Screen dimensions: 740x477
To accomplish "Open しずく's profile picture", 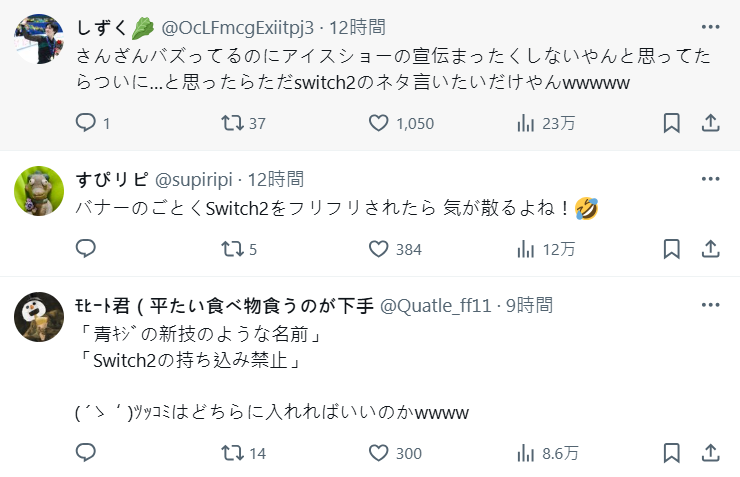I will (39, 38).
